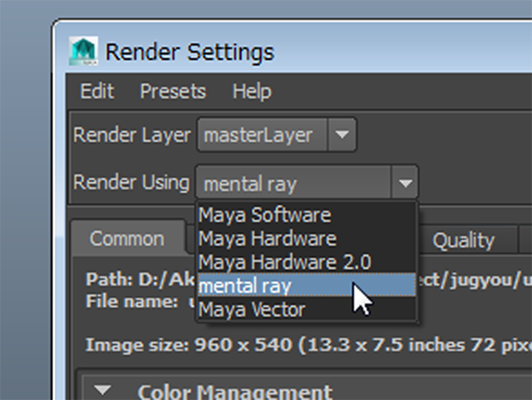Choose Maya Hardware 2.0 renderer

coord(307,262)
